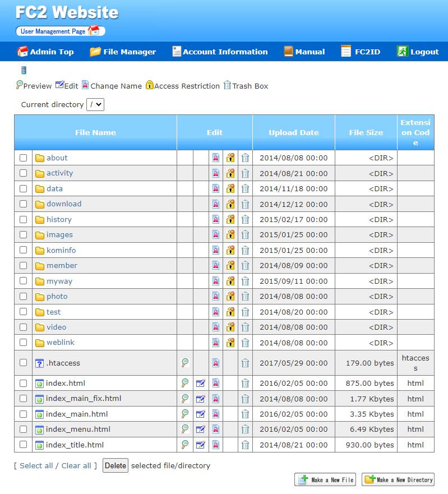
Task: Click the Upload Date column header
Action: pyautogui.click(x=294, y=132)
